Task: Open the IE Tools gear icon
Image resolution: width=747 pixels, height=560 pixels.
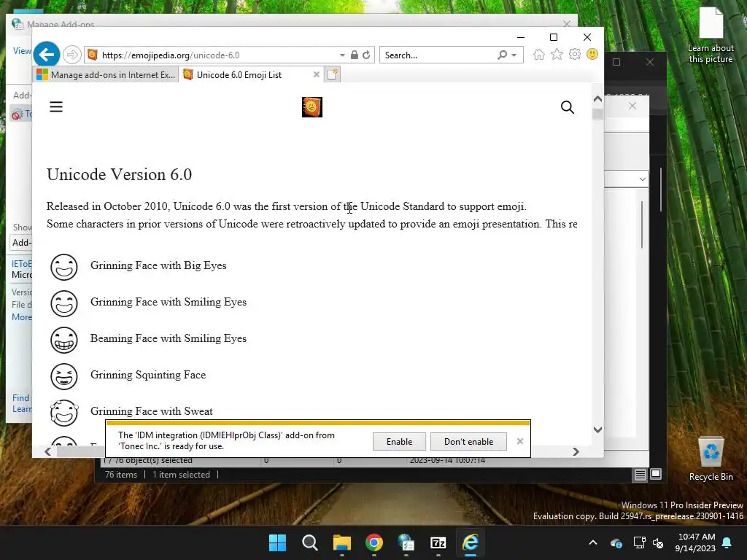Action: click(x=575, y=54)
